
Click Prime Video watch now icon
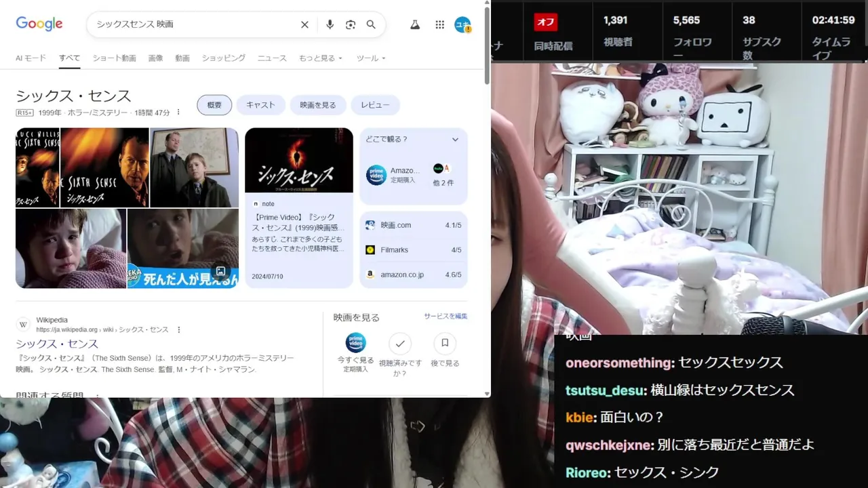point(355,343)
